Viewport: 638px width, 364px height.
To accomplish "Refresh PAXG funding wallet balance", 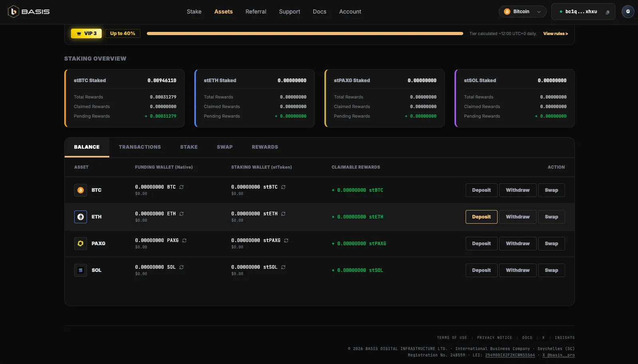I will click(x=184, y=240).
